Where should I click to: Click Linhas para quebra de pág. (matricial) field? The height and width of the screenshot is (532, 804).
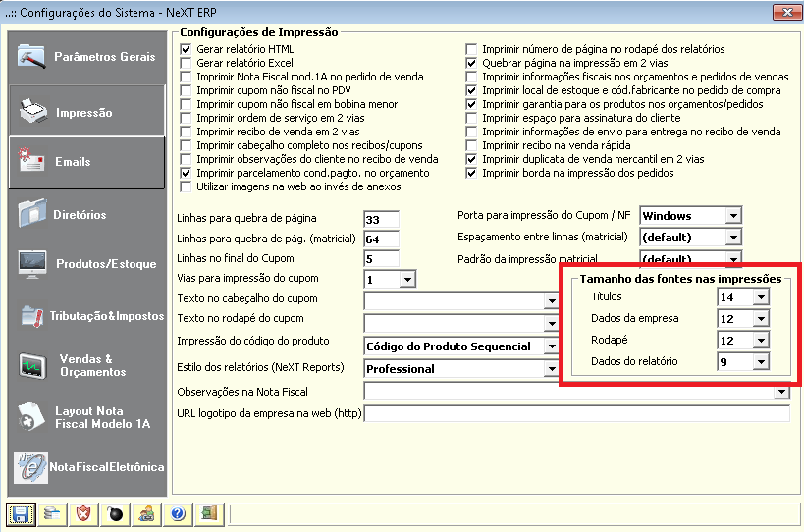pyautogui.click(x=381, y=239)
